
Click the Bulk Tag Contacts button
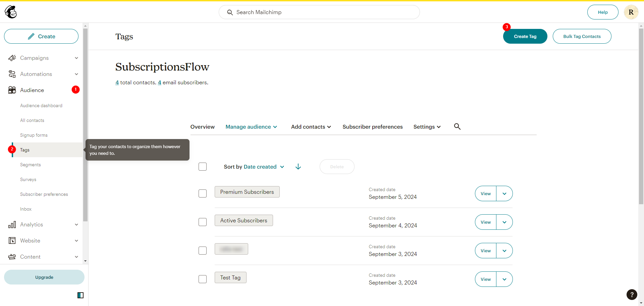point(582,36)
